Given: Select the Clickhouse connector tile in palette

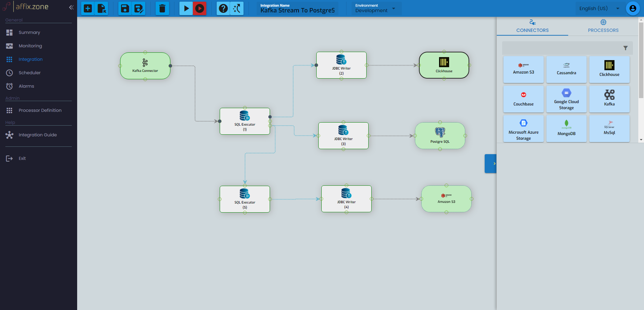Looking at the screenshot, I should (x=609, y=69).
